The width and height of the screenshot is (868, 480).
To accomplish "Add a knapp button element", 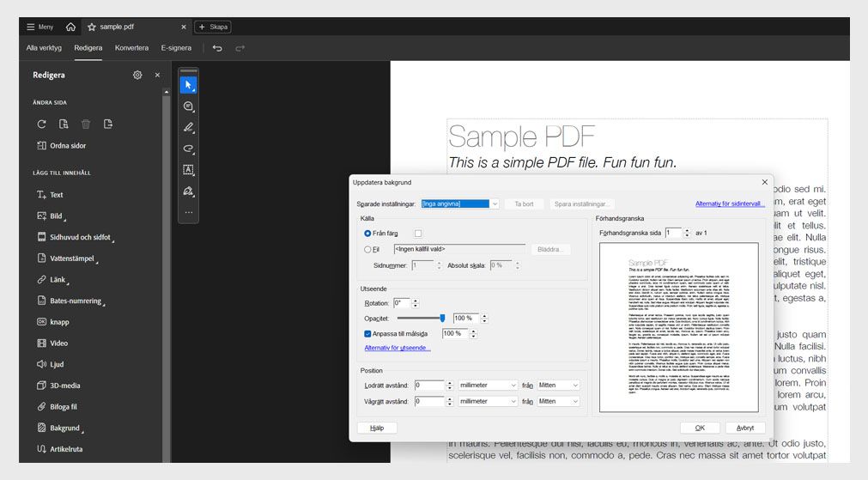I will pos(53,322).
